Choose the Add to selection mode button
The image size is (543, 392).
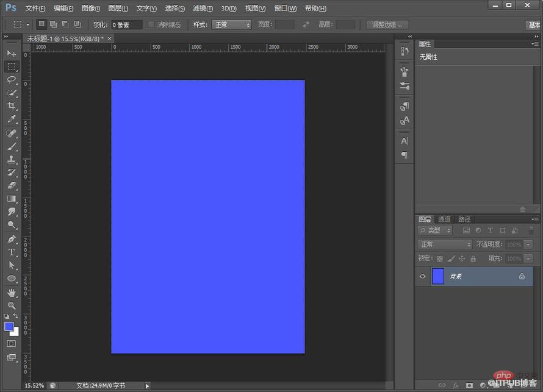53,24
